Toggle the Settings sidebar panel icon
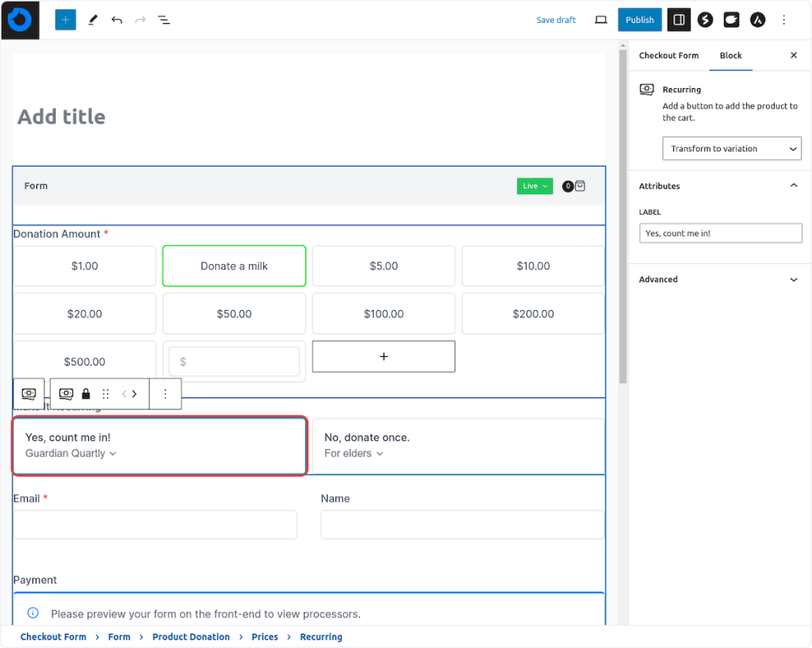 [x=679, y=20]
